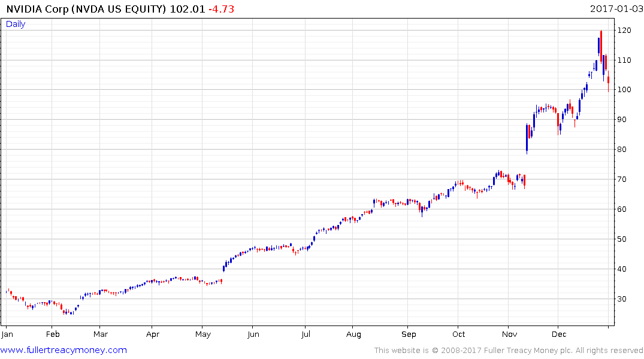Click the NVIDIA Corp chart title
Viewport: 644px width, 359px height.
tap(86, 9)
